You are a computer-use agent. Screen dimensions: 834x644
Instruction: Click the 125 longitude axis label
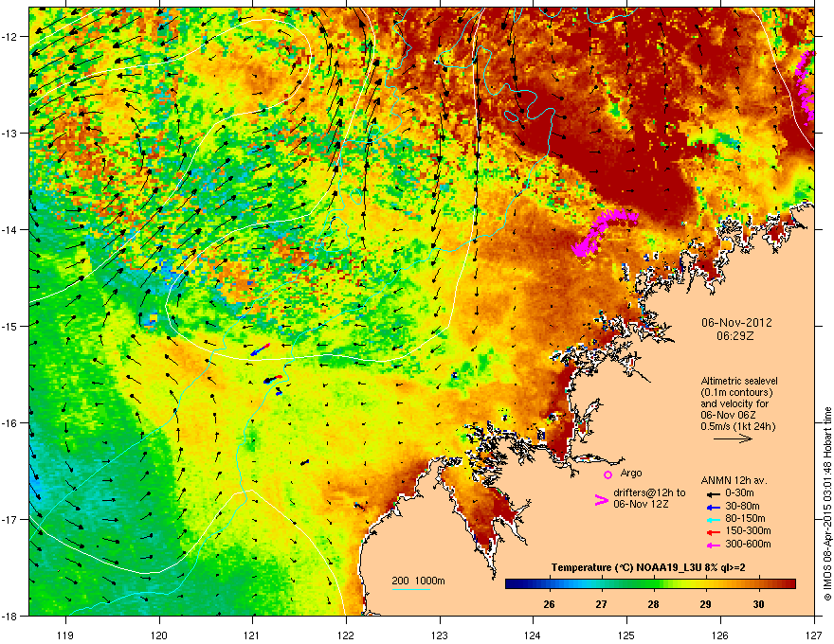click(626, 635)
